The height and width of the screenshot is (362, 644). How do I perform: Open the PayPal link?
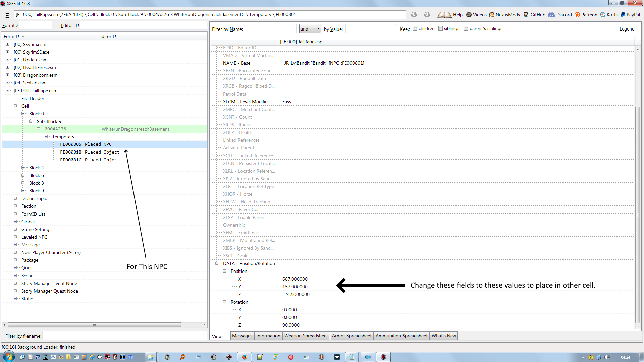[630, 15]
